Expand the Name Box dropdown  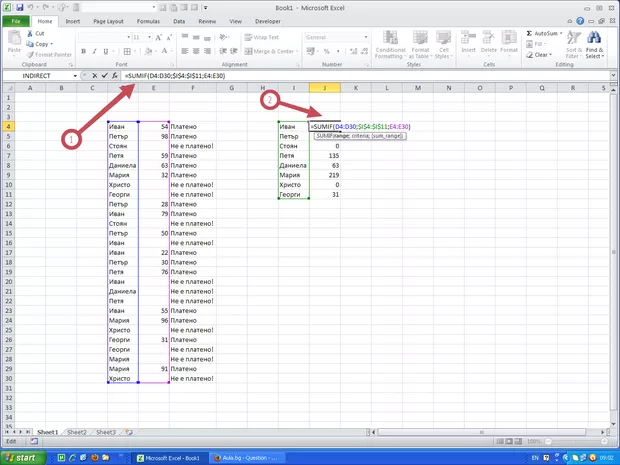point(74,76)
